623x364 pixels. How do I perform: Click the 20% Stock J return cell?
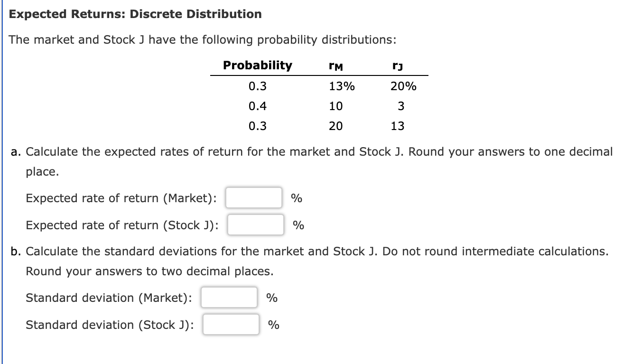(x=403, y=86)
